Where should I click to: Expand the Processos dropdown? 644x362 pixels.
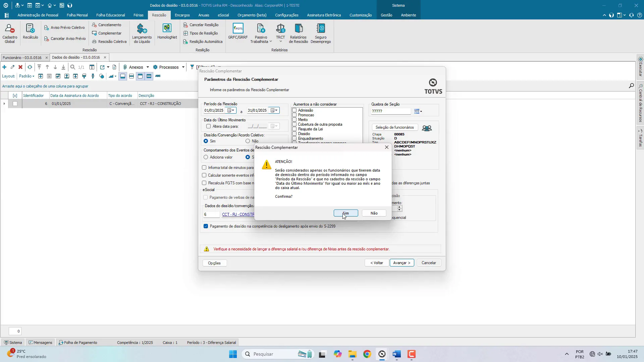click(183, 67)
